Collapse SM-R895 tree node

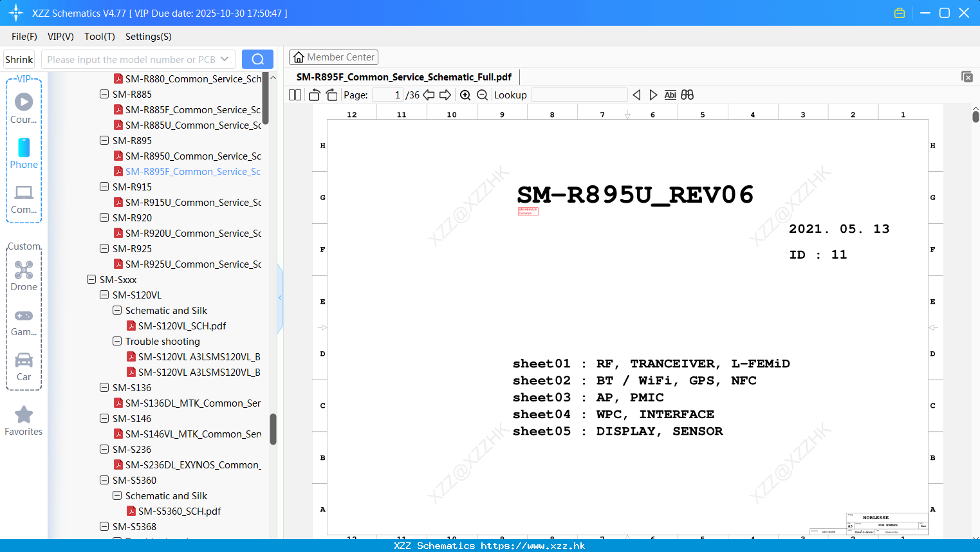[x=104, y=140]
